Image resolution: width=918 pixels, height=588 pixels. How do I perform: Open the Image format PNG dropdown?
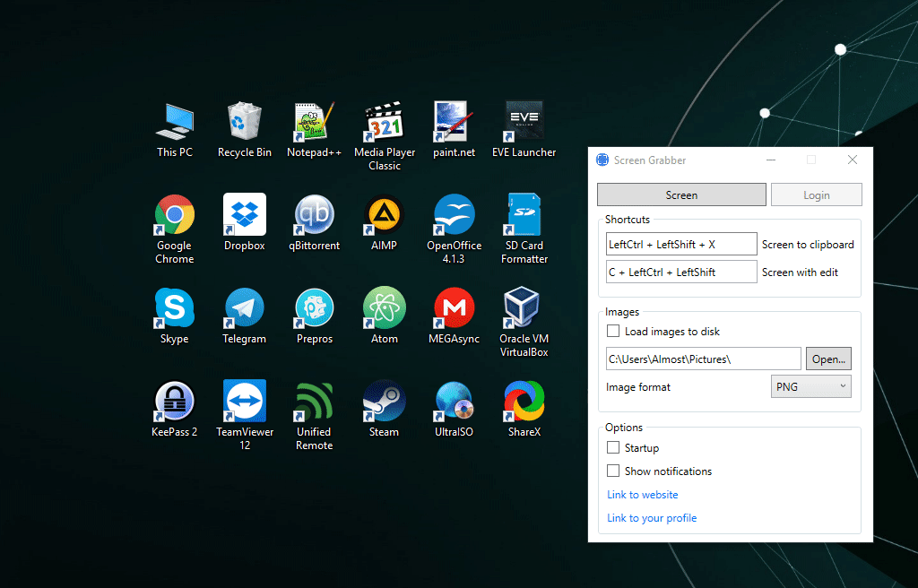[810, 386]
